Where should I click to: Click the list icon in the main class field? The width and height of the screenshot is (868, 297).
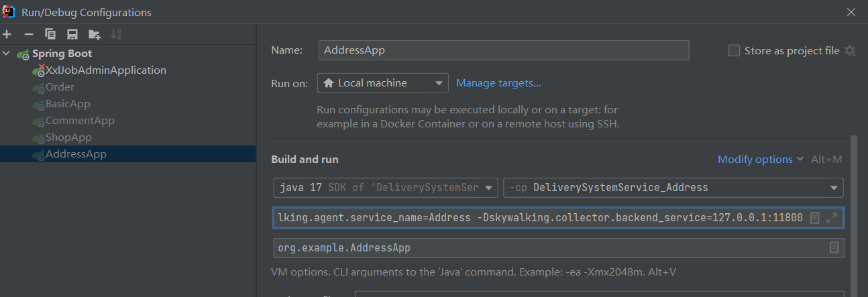834,247
